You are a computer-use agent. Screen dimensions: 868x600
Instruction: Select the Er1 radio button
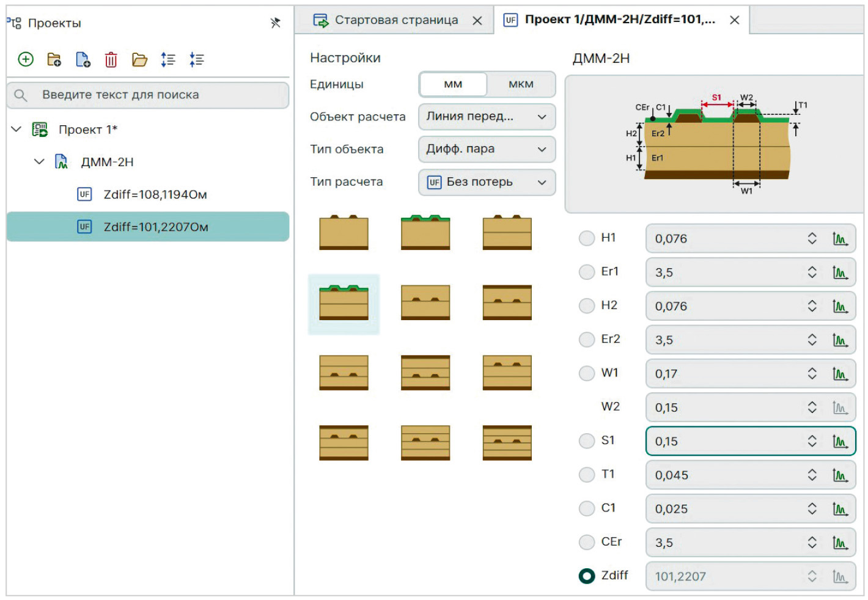click(587, 272)
